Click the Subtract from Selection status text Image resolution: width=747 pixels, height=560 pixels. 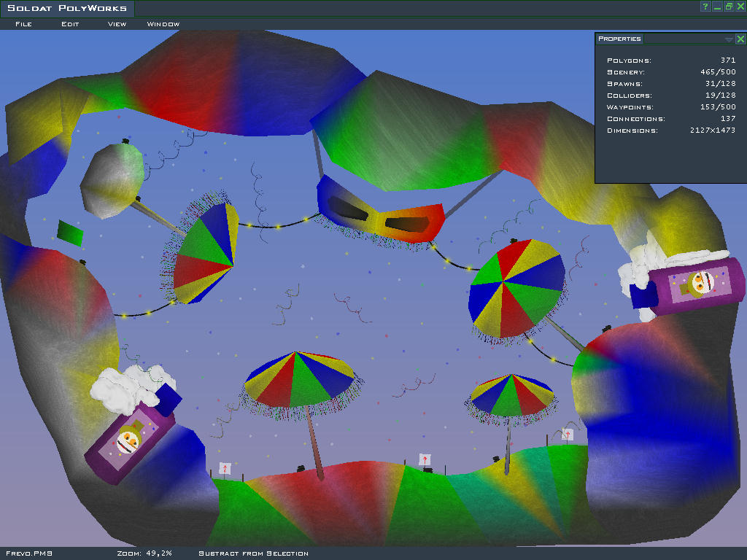pos(253,553)
